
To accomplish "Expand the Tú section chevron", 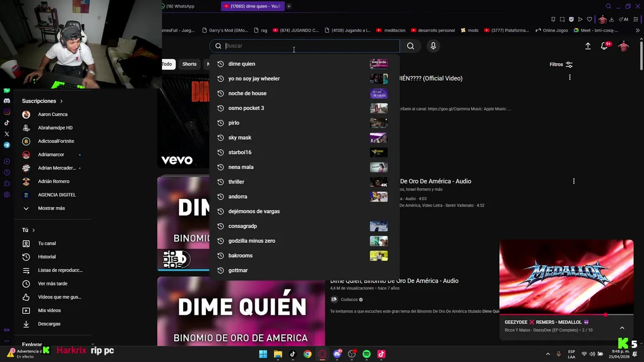I will (x=34, y=230).
